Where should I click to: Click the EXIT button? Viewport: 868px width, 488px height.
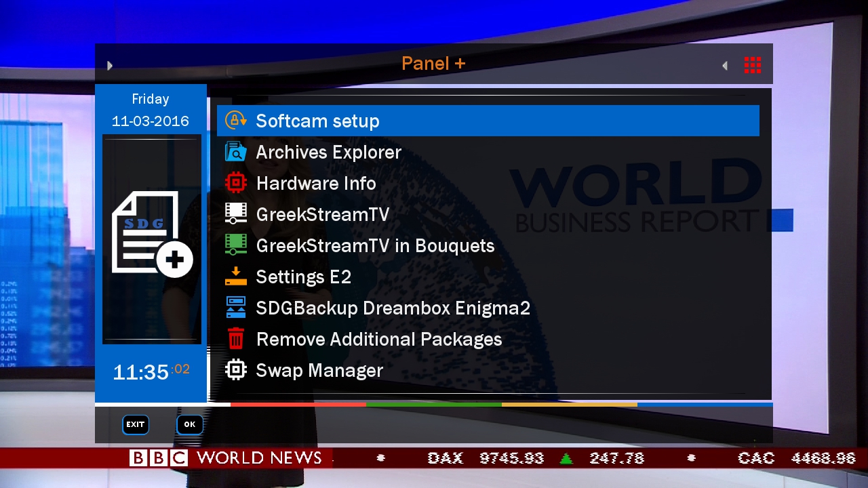[136, 424]
